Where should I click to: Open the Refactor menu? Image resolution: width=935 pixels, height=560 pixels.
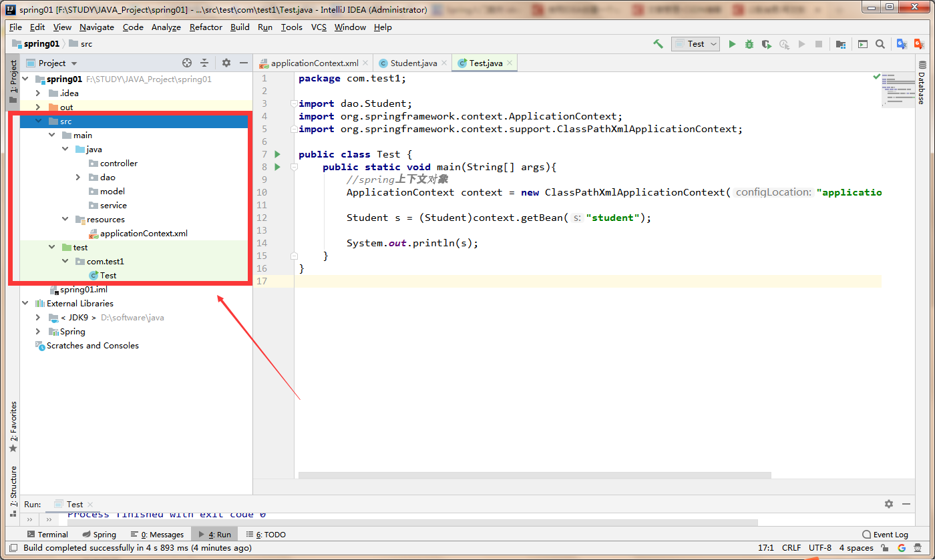[206, 27]
